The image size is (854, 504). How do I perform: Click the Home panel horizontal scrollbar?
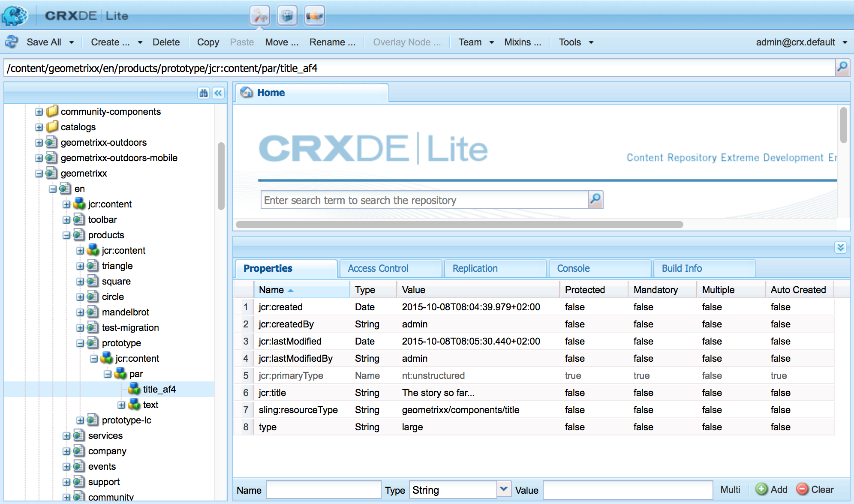pyautogui.click(x=459, y=225)
